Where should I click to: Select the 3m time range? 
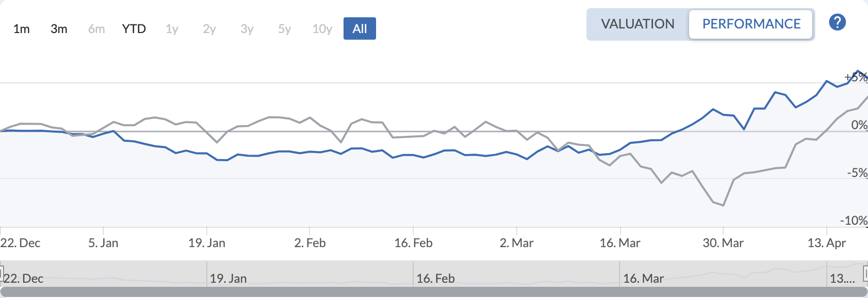click(x=59, y=29)
